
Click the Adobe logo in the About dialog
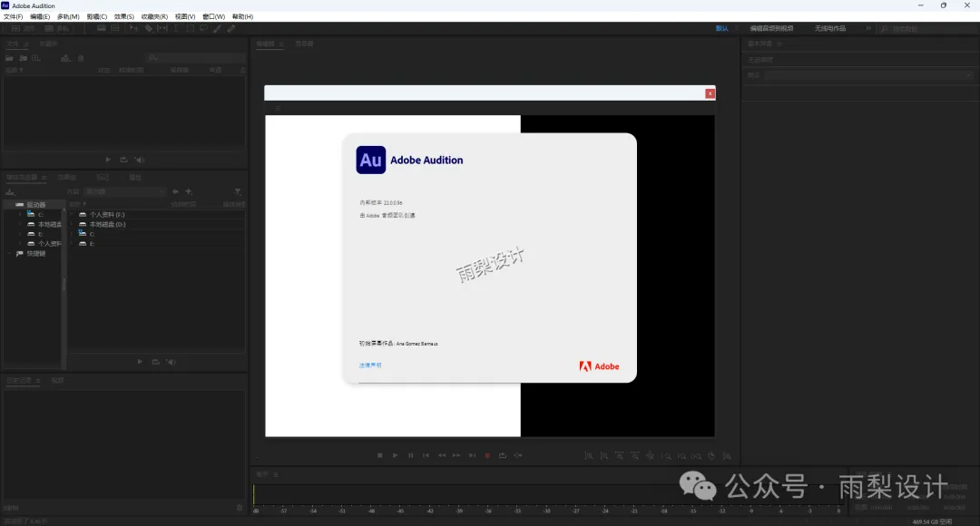click(600, 366)
